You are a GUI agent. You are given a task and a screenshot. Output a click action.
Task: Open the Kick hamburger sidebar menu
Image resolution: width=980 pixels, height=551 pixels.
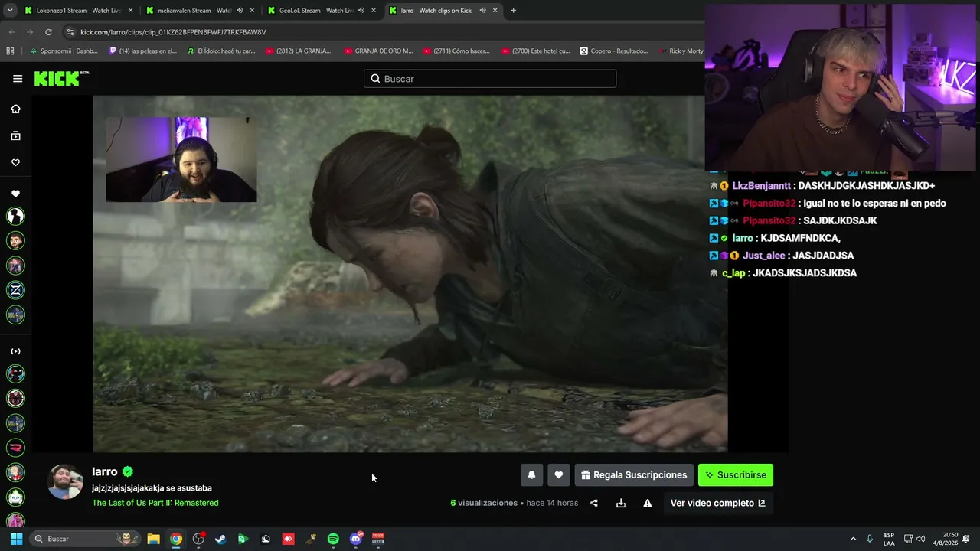coord(18,78)
